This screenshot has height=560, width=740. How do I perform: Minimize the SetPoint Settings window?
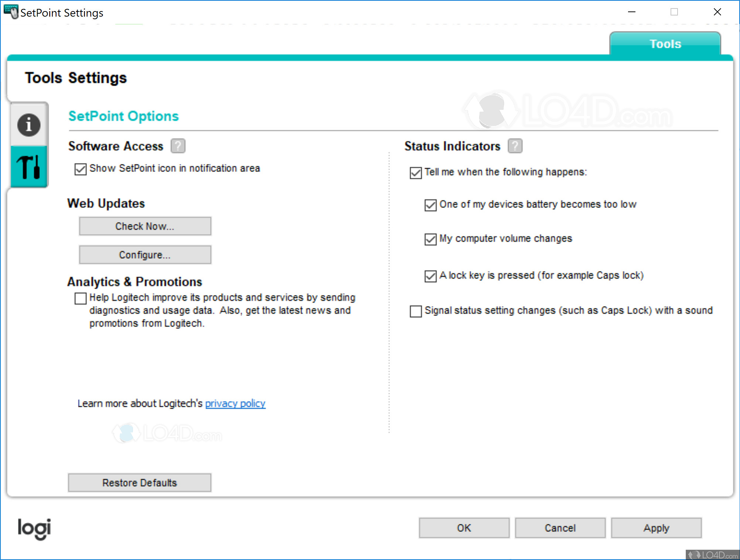click(x=632, y=12)
